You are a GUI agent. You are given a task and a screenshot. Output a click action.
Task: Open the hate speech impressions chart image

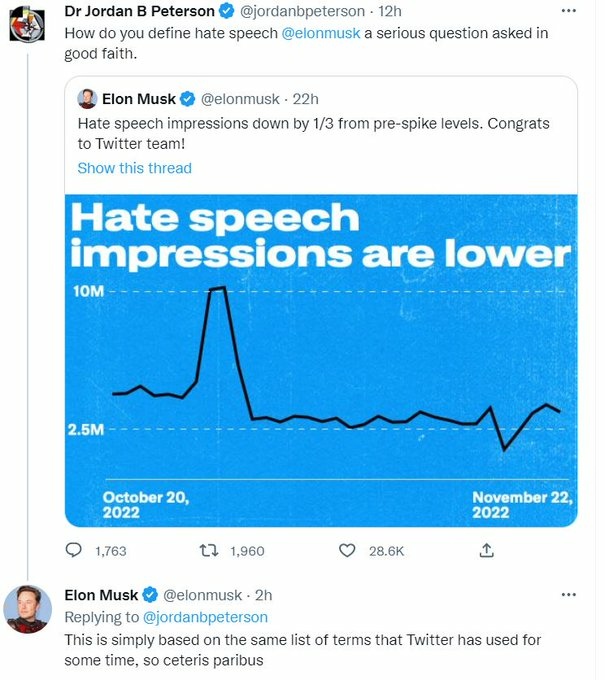pos(320,360)
